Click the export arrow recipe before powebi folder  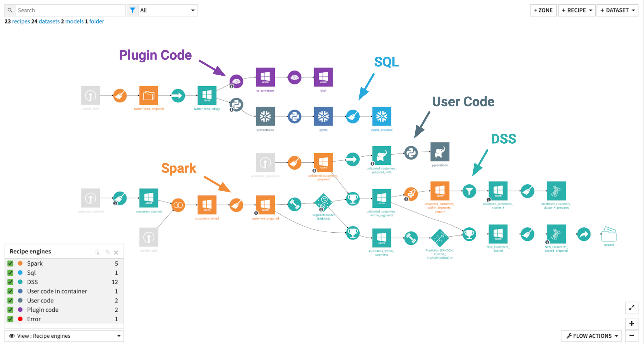click(x=584, y=234)
